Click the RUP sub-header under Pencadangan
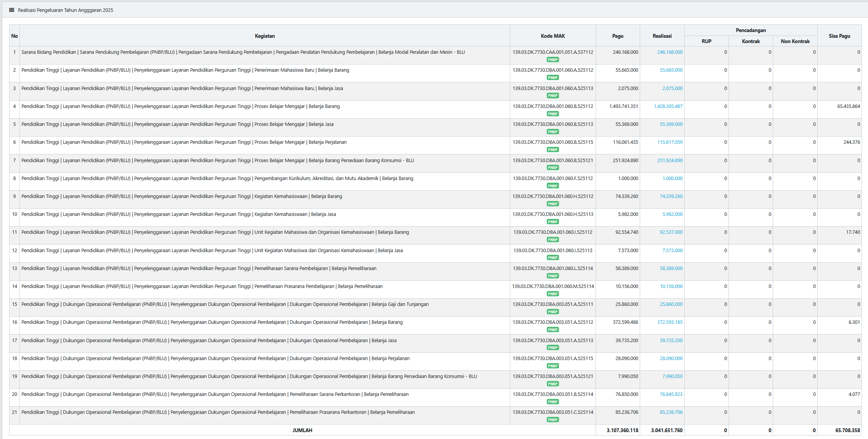This screenshot has height=439, width=868. coord(706,41)
